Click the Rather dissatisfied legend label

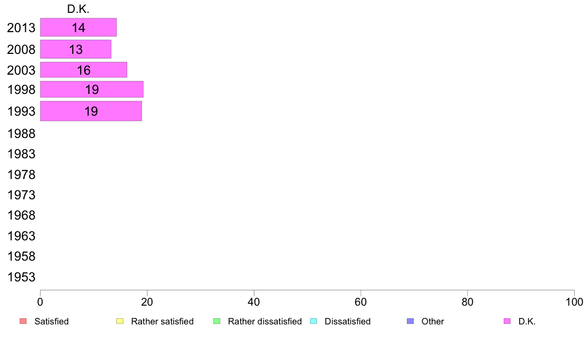[x=264, y=321]
